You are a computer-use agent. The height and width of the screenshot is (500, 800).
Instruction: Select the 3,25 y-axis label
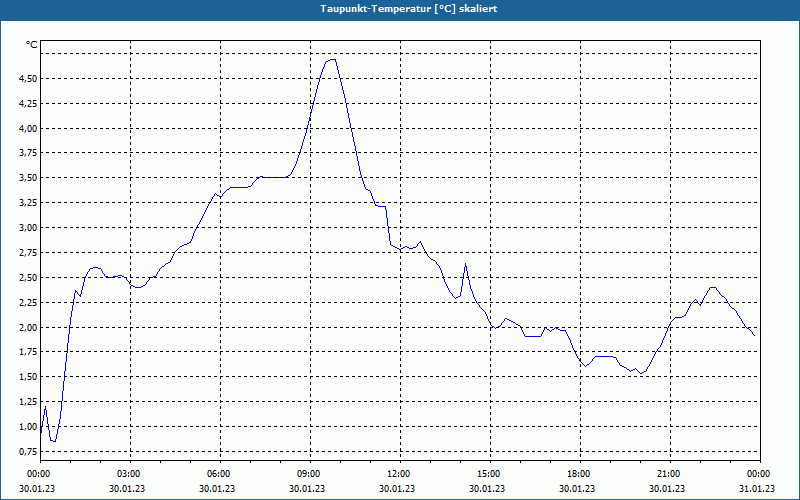[29, 203]
